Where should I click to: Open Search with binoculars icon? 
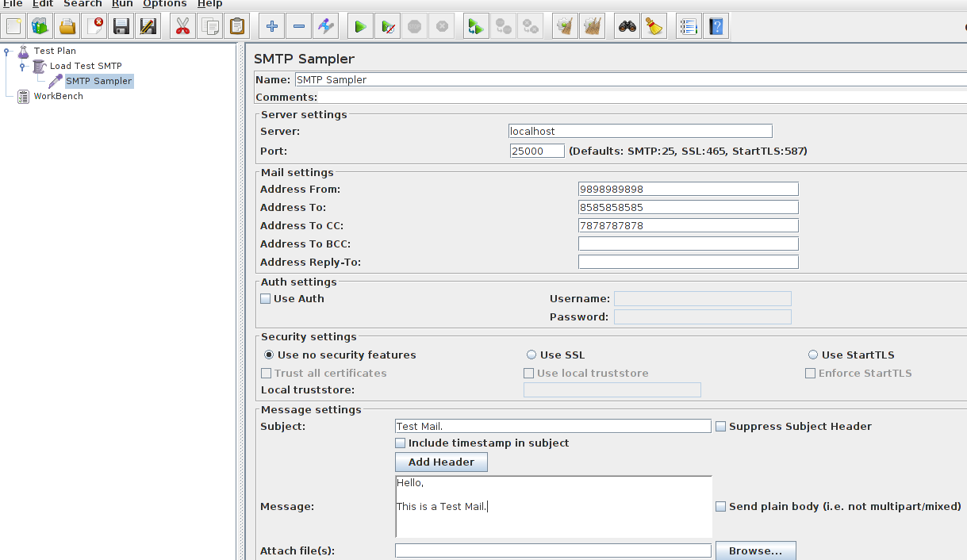[x=627, y=26]
